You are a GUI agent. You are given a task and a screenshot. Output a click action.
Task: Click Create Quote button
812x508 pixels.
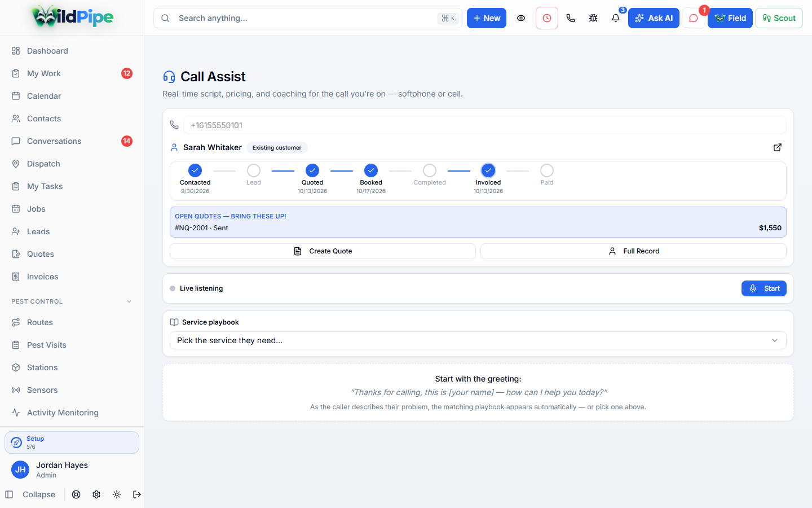click(x=323, y=251)
